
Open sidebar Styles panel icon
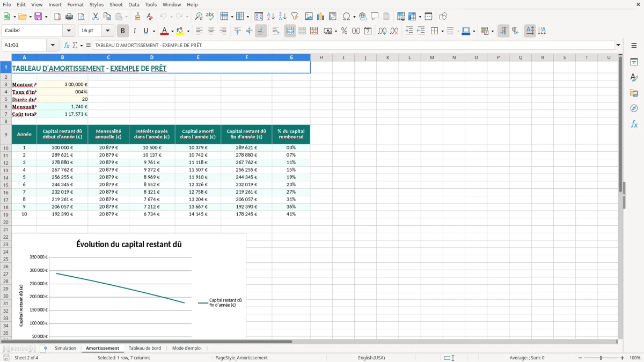pyautogui.click(x=634, y=77)
